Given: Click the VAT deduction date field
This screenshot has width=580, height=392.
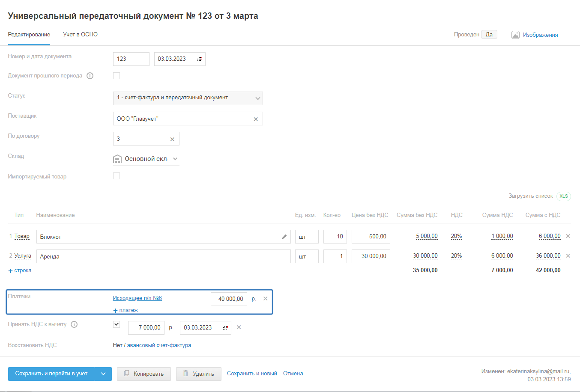Looking at the screenshot, I should tap(206, 328).
